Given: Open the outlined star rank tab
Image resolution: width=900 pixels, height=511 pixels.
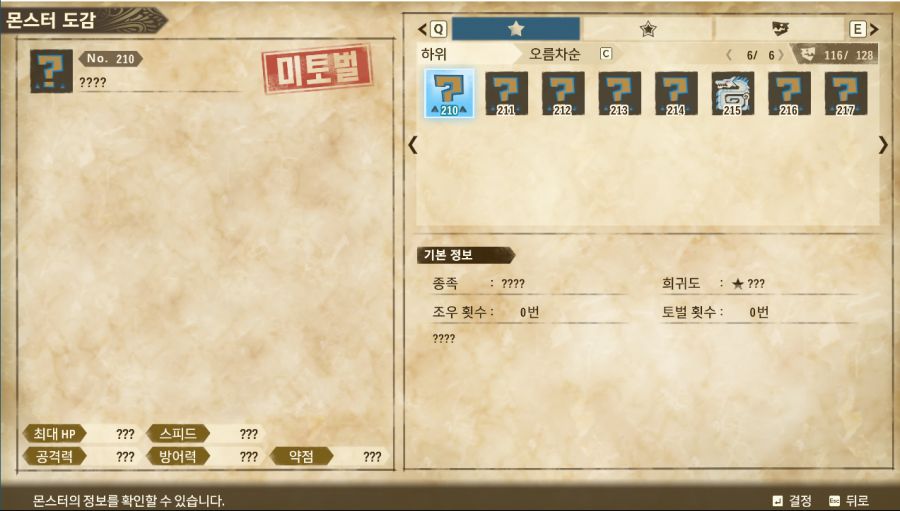Looking at the screenshot, I should [647, 29].
